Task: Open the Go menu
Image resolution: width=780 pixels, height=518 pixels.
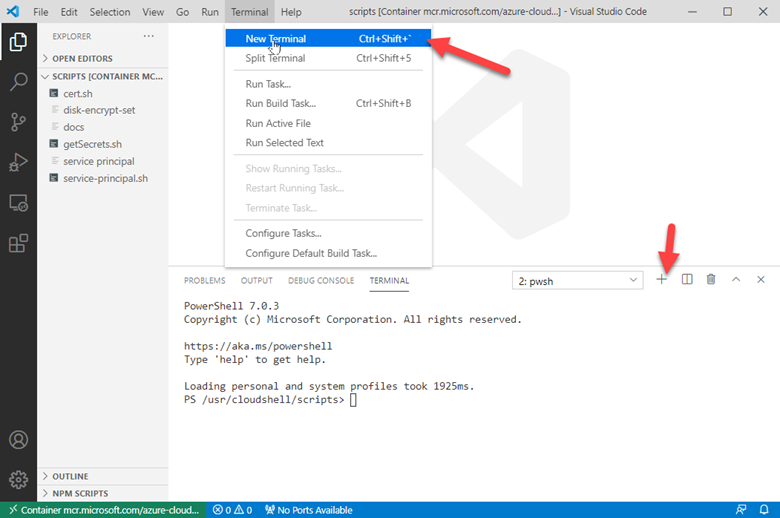Action: click(x=183, y=12)
